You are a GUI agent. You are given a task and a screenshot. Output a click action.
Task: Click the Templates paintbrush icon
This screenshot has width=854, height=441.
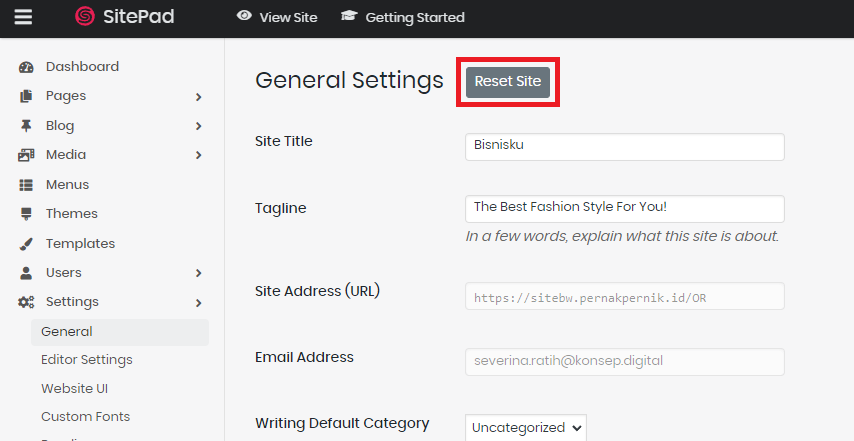tap(27, 244)
